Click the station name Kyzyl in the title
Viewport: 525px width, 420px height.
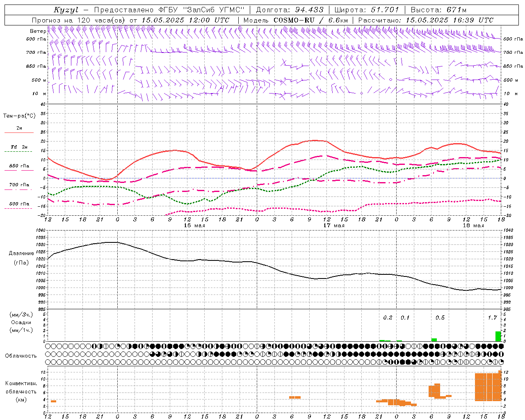(66, 10)
